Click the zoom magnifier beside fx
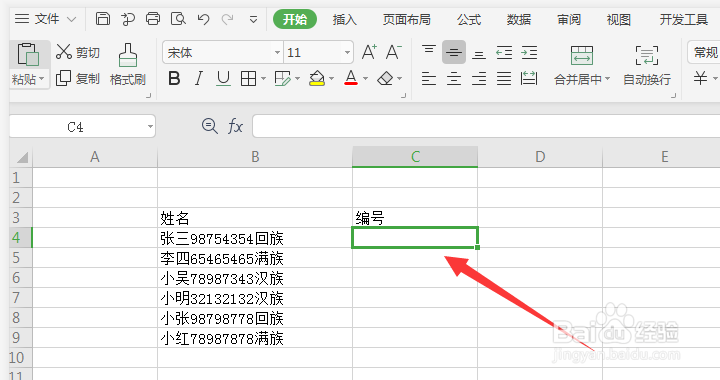This screenshot has height=380, width=720. pos(210,126)
